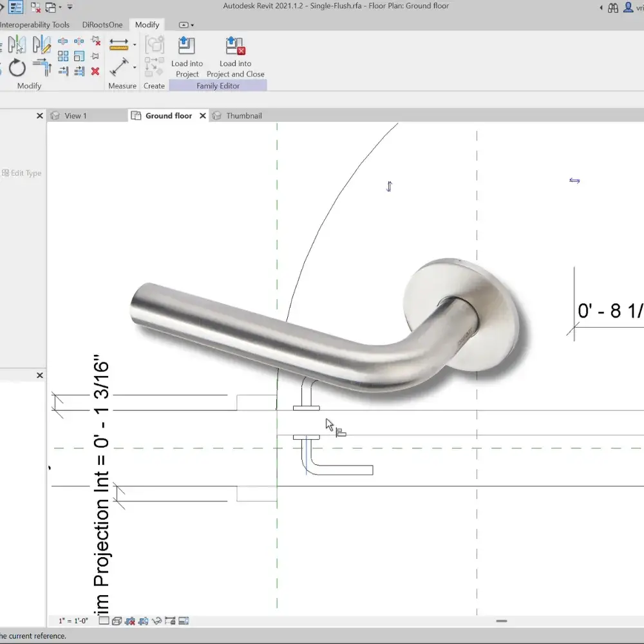Image resolution: width=644 pixels, height=644 pixels.
Task: Open the Thumbnail view tab
Action: [243, 115]
